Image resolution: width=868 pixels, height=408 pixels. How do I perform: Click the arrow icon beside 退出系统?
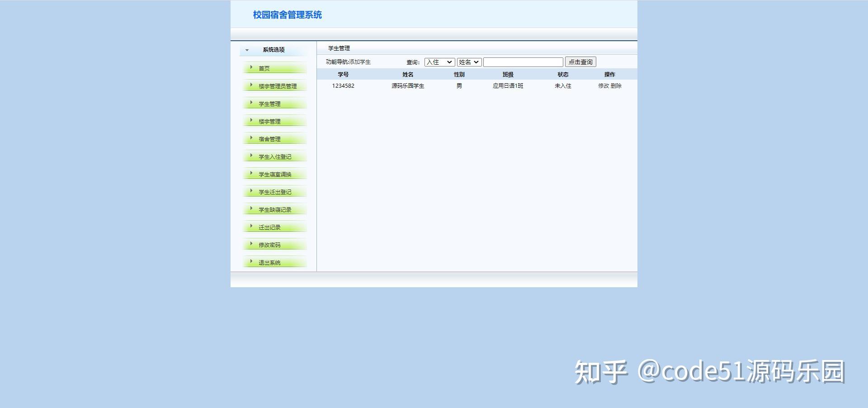pos(252,261)
